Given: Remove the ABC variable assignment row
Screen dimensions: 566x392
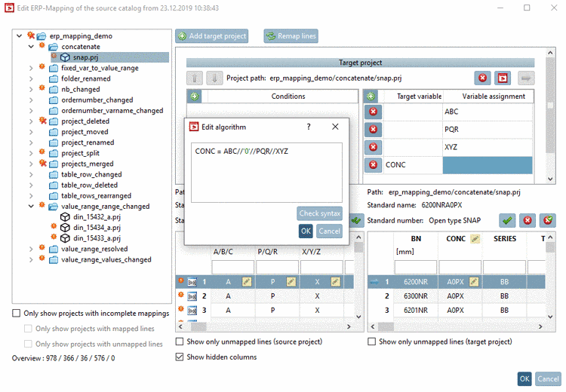Looking at the screenshot, I should [374, 112].
